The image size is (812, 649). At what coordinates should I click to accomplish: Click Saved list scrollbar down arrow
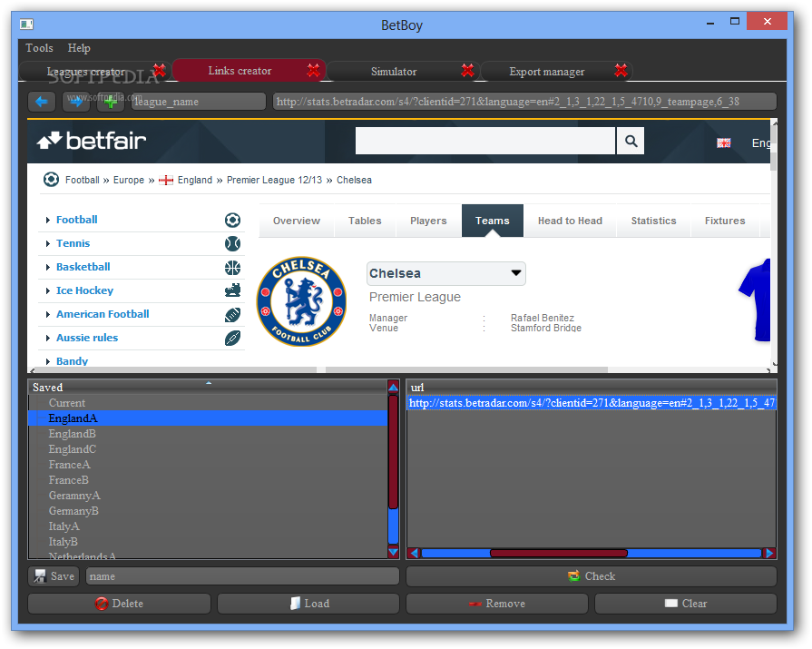(x=393, y=552)
